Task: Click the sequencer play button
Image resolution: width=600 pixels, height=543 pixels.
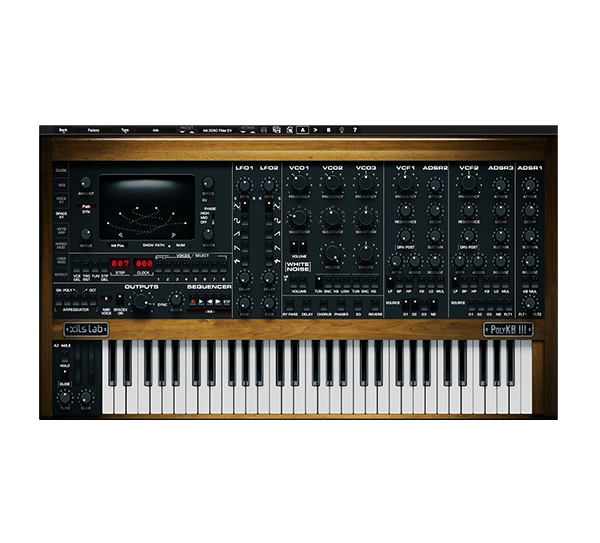Action: [201, 302]
